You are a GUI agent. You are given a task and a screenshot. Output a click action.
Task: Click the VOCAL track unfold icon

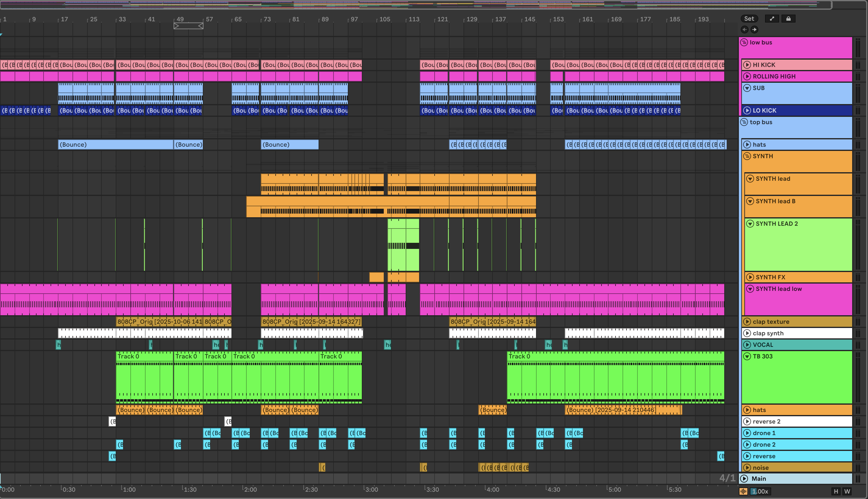(747, 345)
